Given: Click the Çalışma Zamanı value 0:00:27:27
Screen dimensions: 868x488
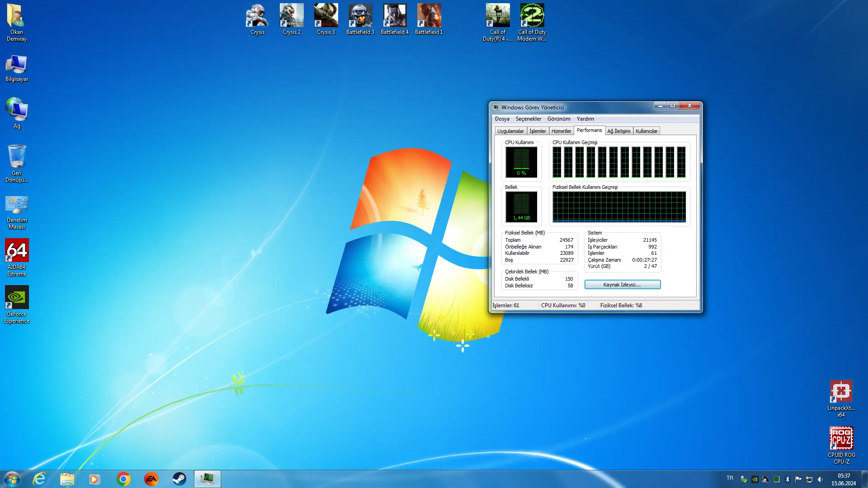Looking at the screenshot, I should 644,260.
